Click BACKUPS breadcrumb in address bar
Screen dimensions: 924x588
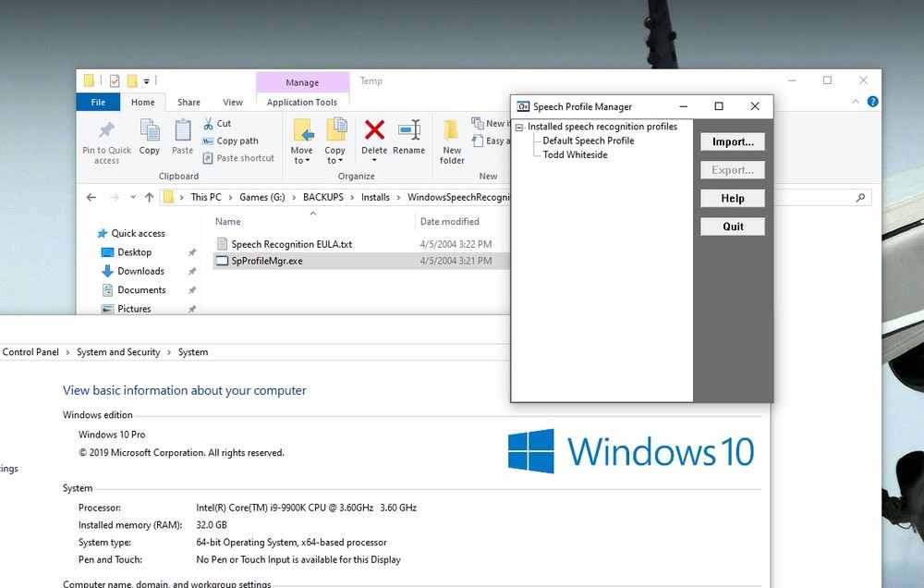point(322,197)
